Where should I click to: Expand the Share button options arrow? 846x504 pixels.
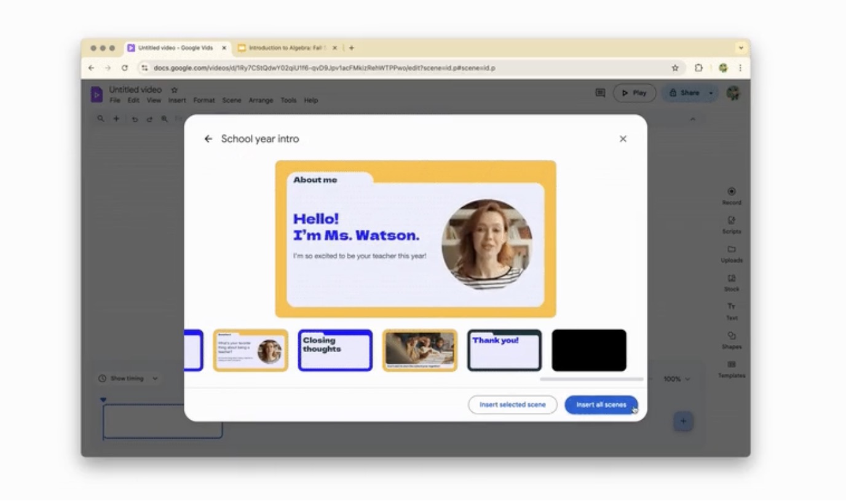pyautogui.click(x=711, y=92)
